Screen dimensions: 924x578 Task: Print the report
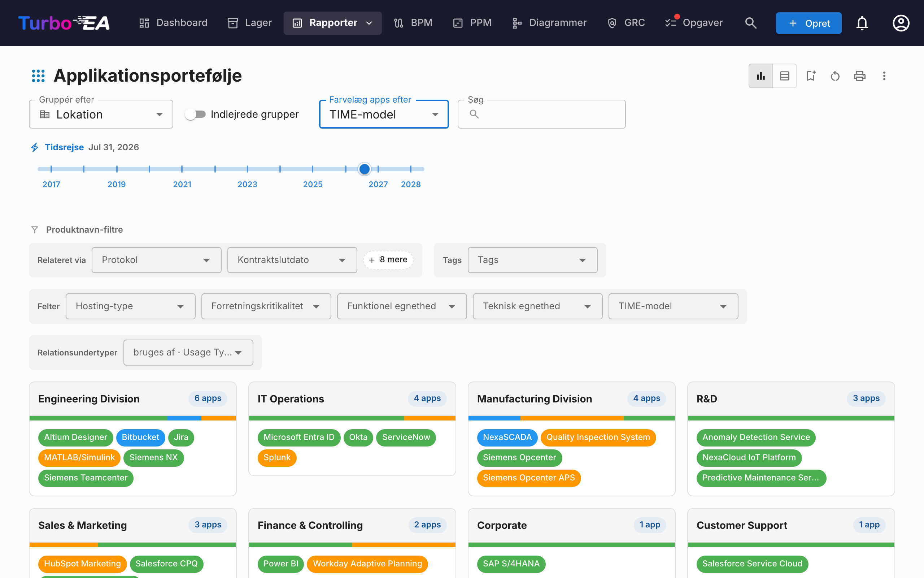tap(859, 76)
